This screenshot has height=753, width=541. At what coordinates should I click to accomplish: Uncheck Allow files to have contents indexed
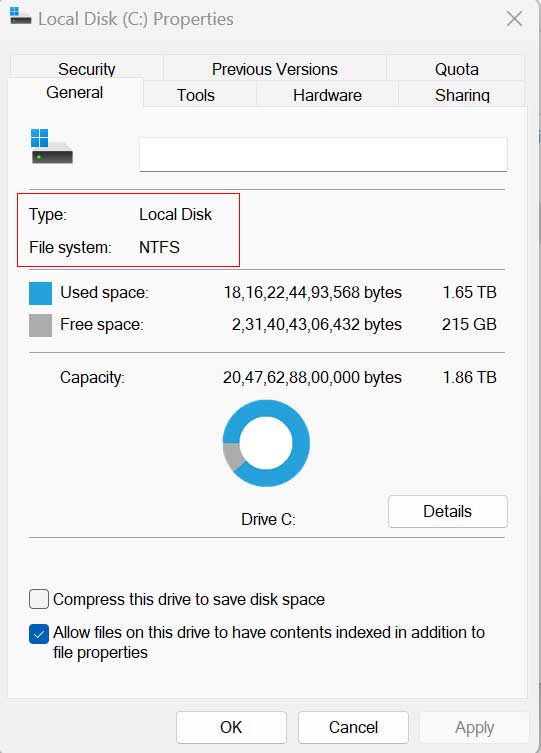(x=39, y=633)
